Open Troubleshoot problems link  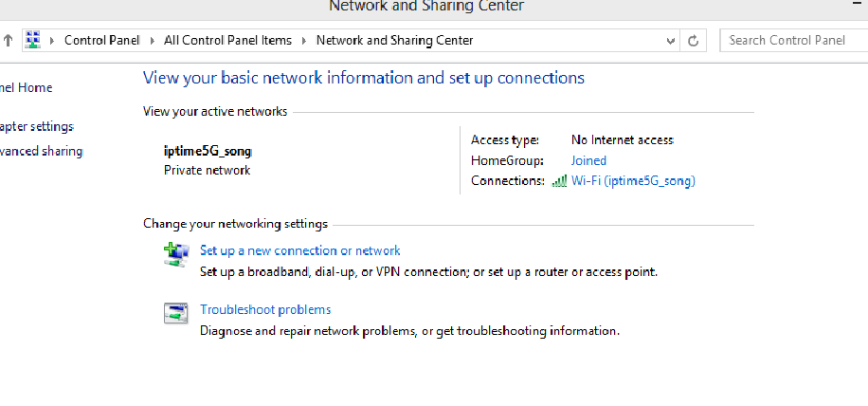[265, 309]
